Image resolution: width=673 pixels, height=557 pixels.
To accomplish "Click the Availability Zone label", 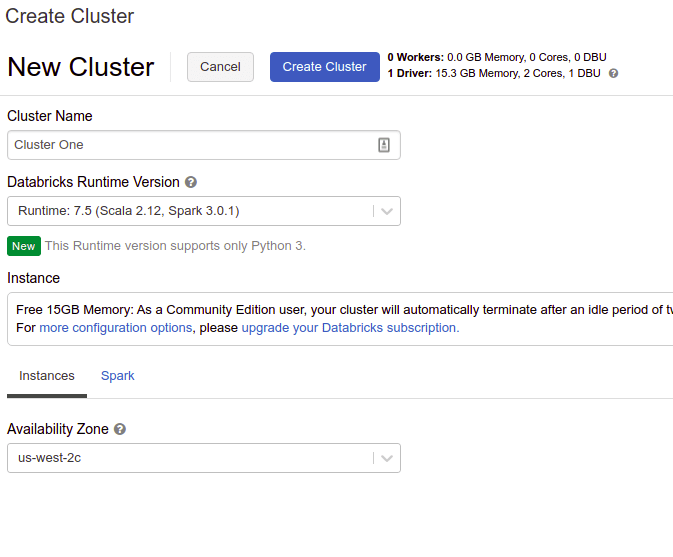I will [58, 429].
